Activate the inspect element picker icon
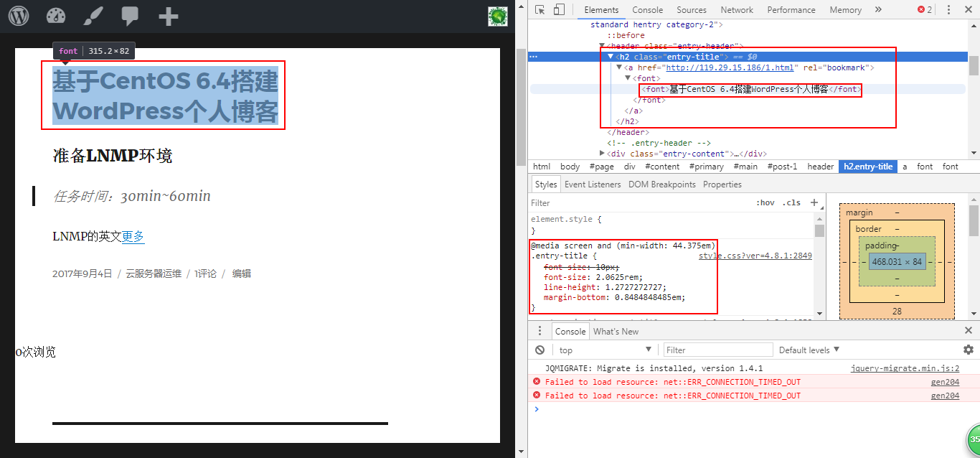980x458 pixels. 540,9
